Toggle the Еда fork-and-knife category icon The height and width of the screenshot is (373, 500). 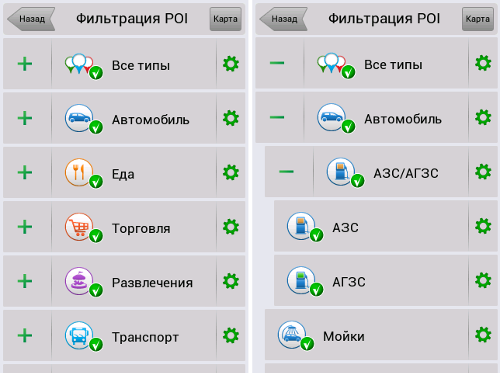click(83, 173)
